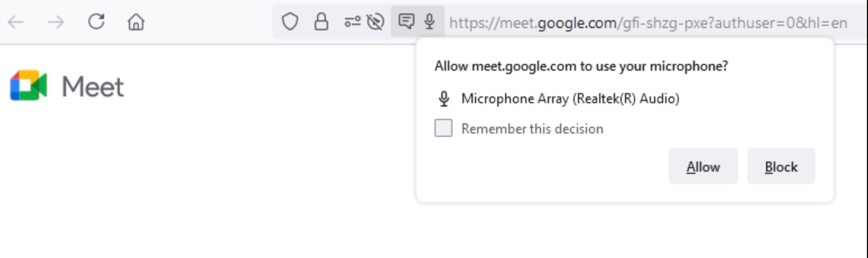Click the microphone icon in address bar
This screenshot has height=258, width=868.
point(430,22)
